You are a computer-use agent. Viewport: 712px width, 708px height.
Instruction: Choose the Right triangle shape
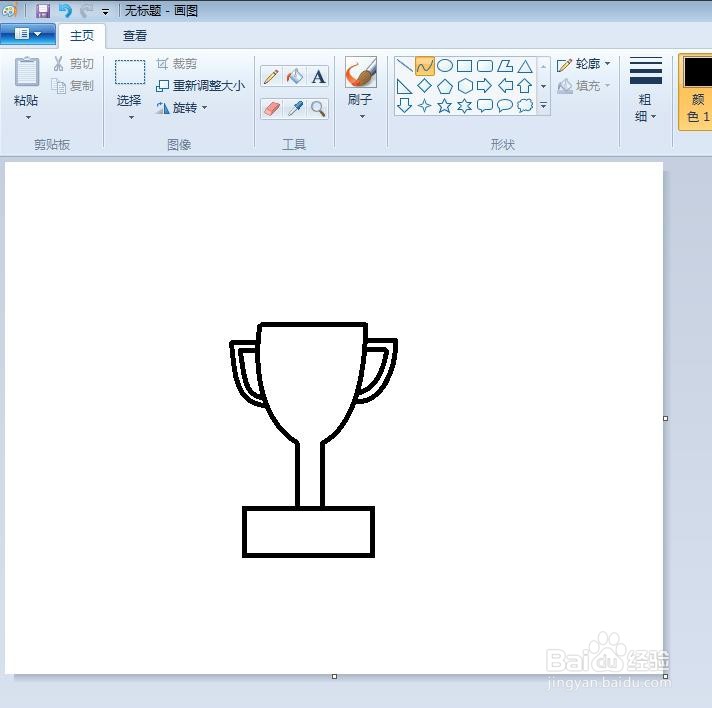pyautogui.click(x=404, y=86)
